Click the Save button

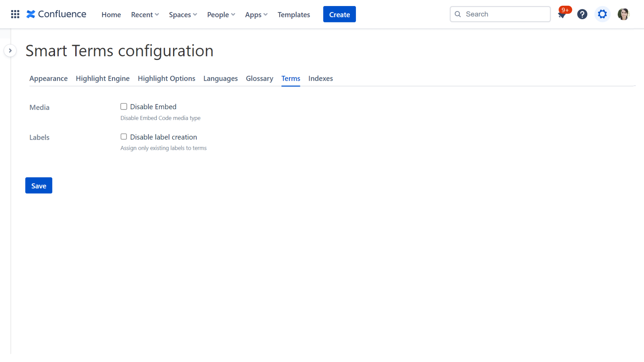tap(39, 185)
